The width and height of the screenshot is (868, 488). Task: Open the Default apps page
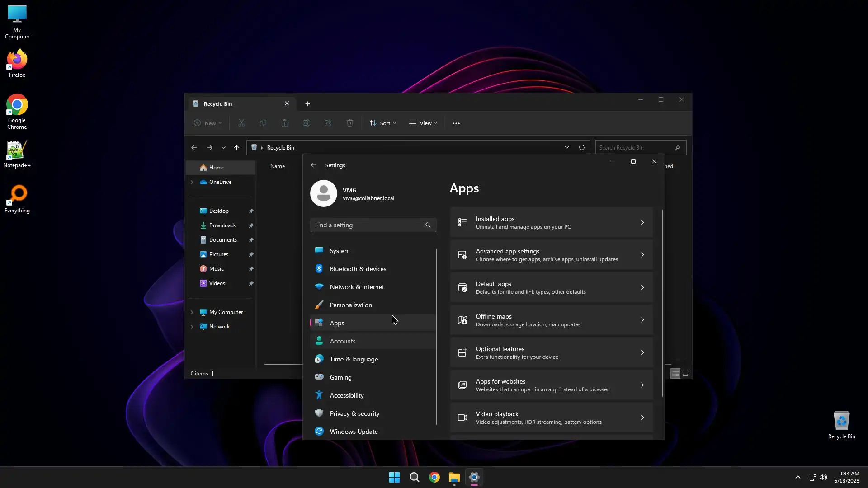click(551, 287)
